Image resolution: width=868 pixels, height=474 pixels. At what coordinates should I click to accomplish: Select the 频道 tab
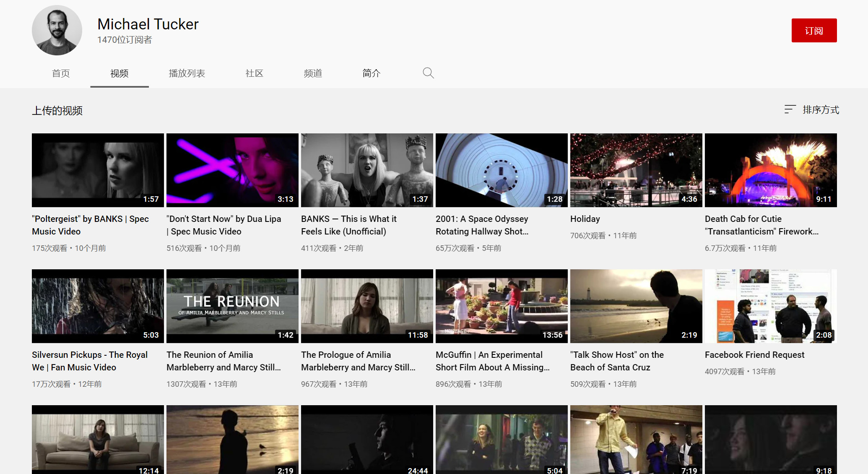coord(313,73)
